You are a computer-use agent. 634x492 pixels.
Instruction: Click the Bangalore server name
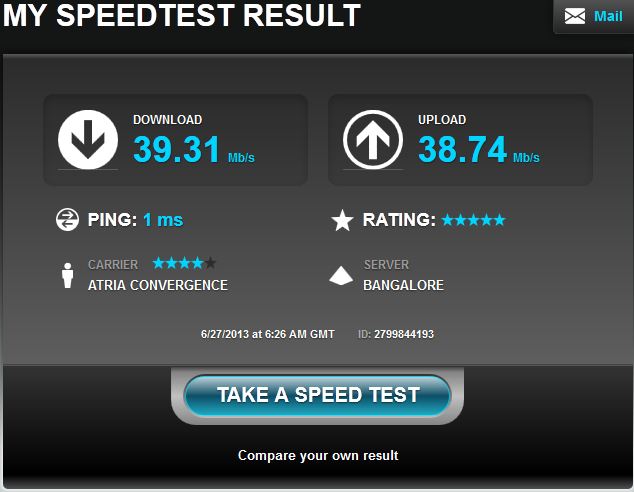tap(403, 285)
